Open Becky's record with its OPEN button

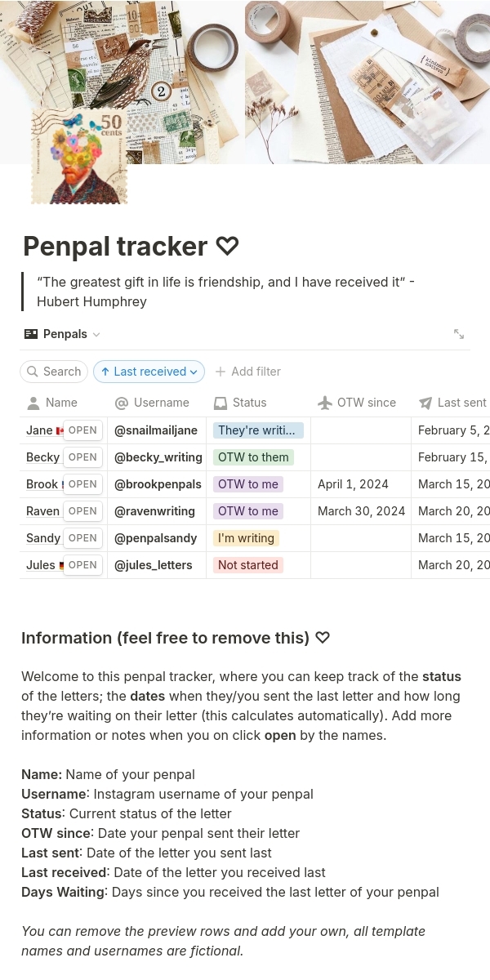[82, 457]
